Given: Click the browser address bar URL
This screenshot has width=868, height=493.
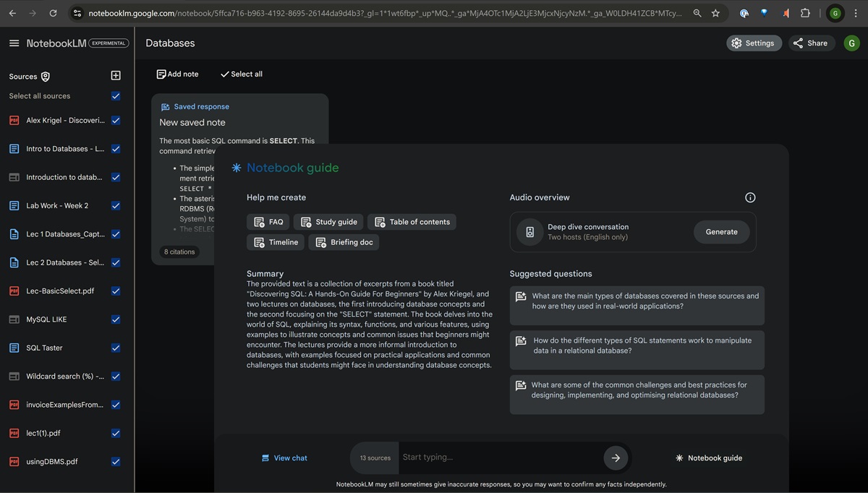Looking at the screenshot, I should [384, 13].
